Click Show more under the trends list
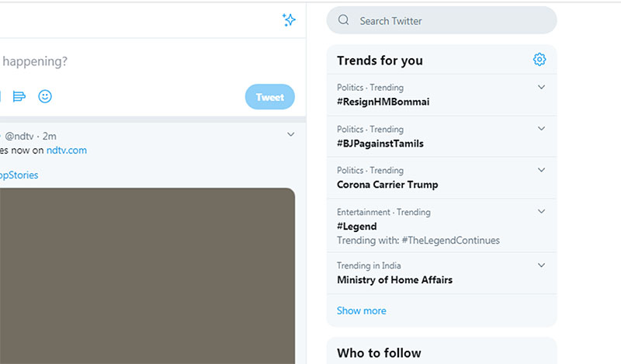Screen dimensions: 621x364 [x=361, y=310]
